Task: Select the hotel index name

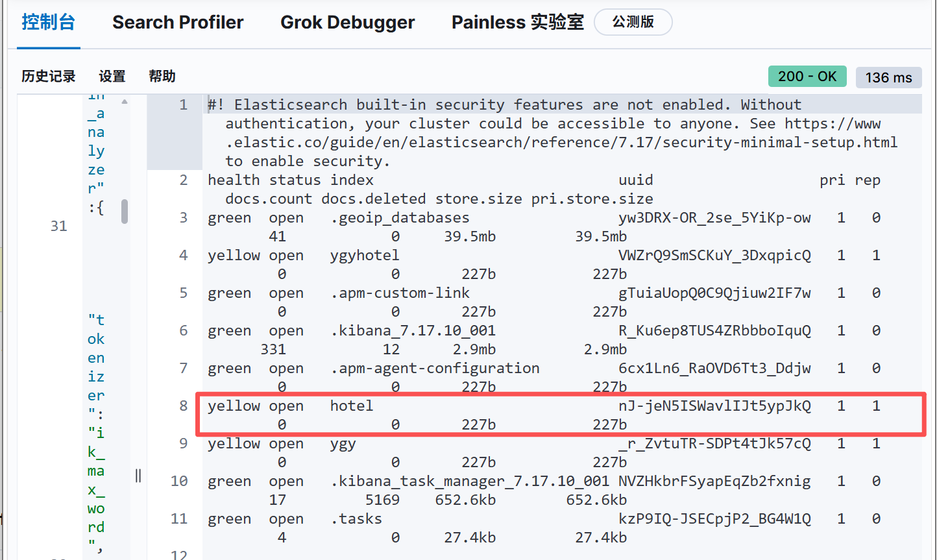Action: tap(352, 406)
